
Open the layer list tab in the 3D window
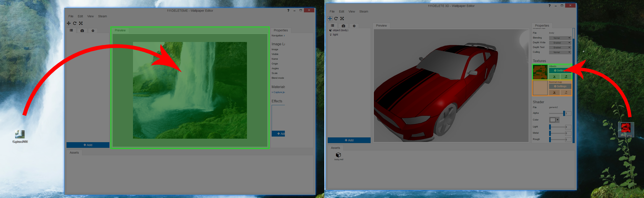(333, 26)
